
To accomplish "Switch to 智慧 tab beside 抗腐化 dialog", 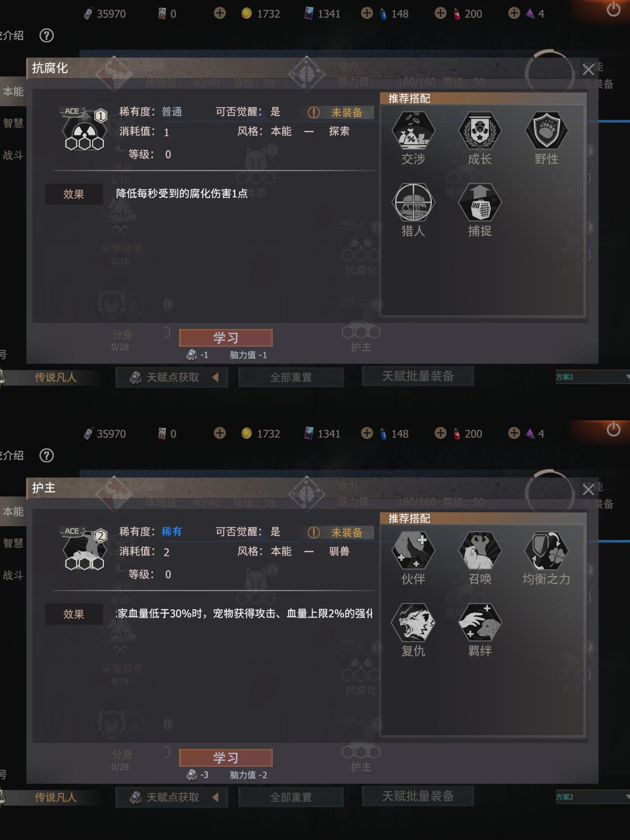I will coord(13,123).
